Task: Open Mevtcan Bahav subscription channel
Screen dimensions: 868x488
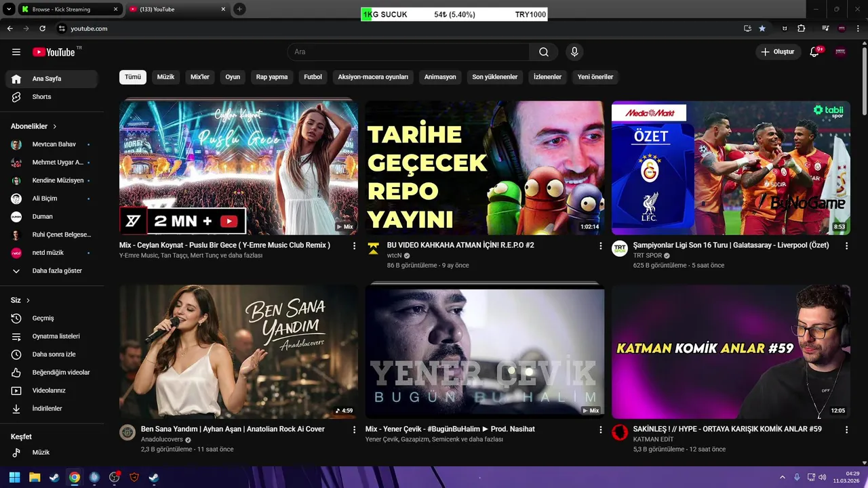Action: [52, 144]
